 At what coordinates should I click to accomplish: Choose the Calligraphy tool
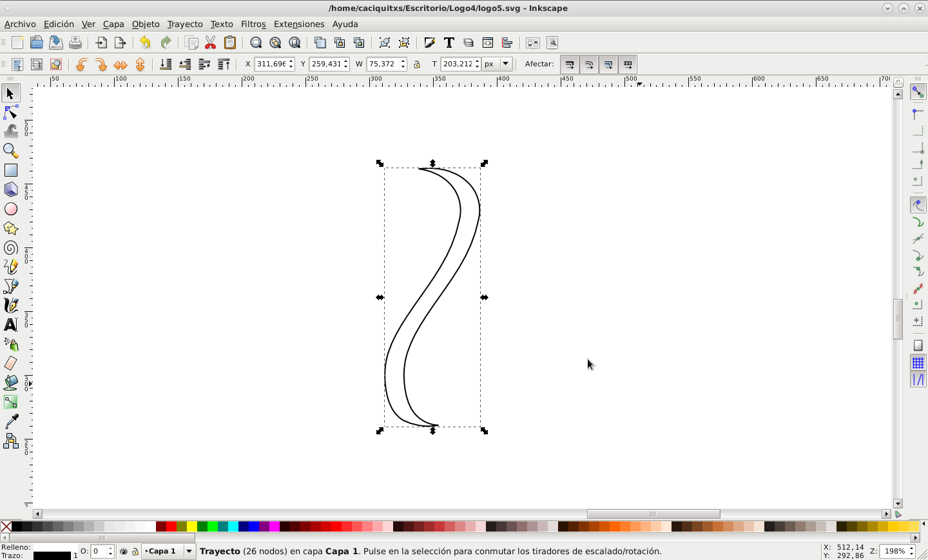(11, 305)
